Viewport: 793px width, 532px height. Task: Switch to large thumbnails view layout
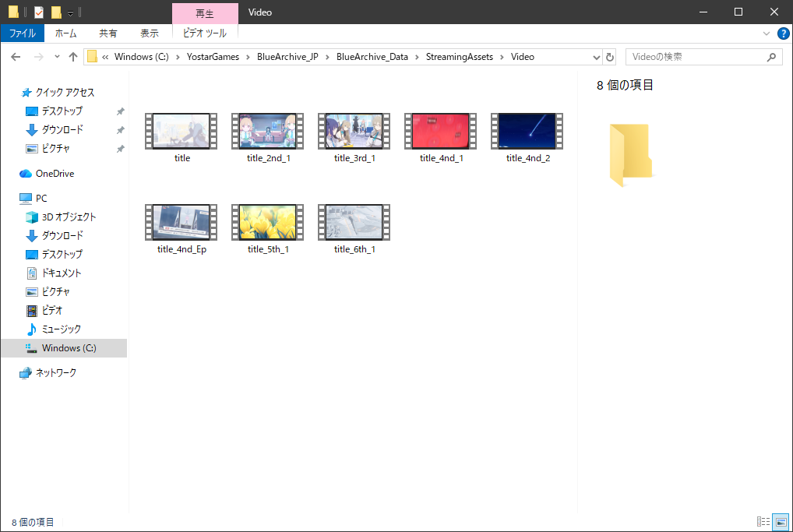[x=780, y=522]
